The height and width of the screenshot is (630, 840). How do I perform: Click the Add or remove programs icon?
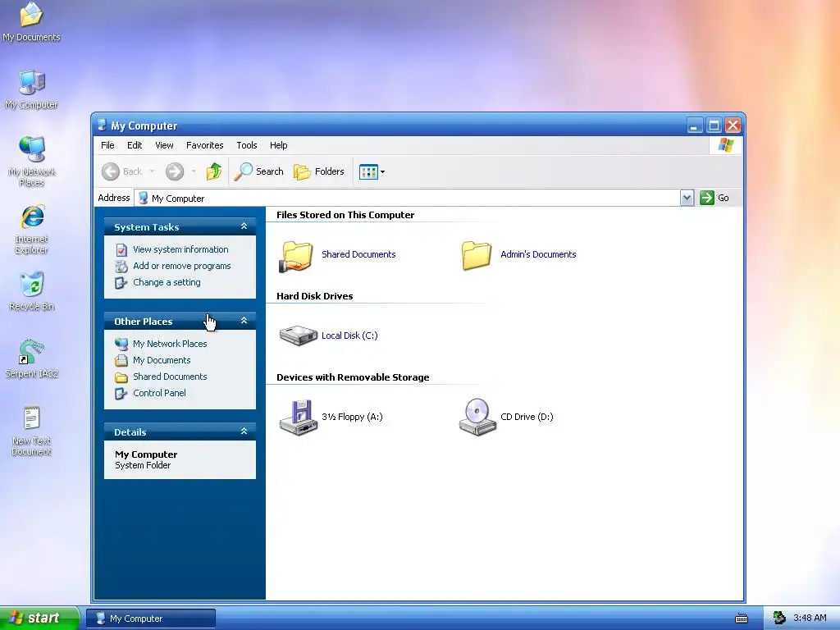click(x=121, y=267)
